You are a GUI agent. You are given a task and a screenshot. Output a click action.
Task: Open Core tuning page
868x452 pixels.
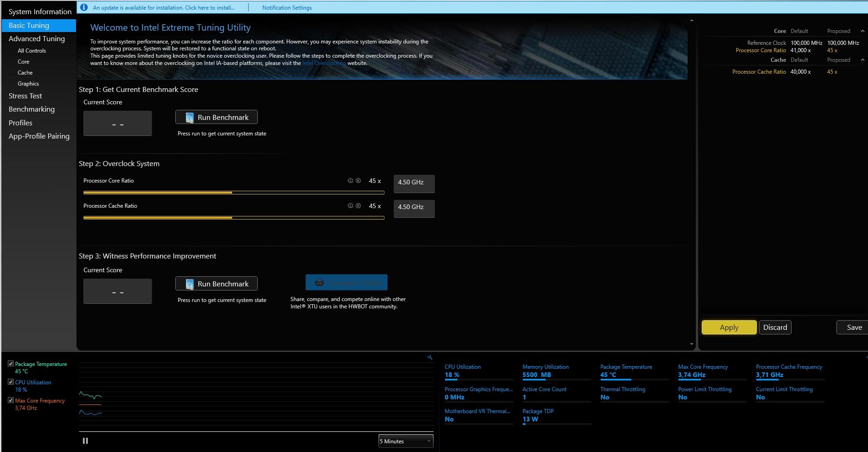[x=23, y=62]
